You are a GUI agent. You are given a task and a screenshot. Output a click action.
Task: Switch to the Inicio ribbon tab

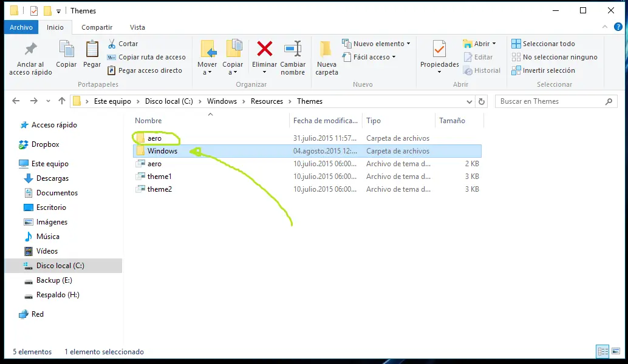pyautogui.click(x=55, y=27)
